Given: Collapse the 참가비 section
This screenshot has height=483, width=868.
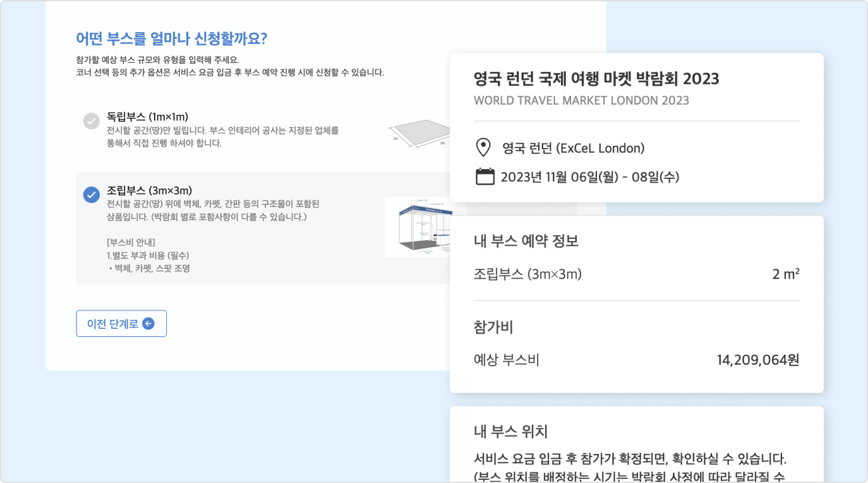Looking at the screenshot, I should (x=492, y=327).
